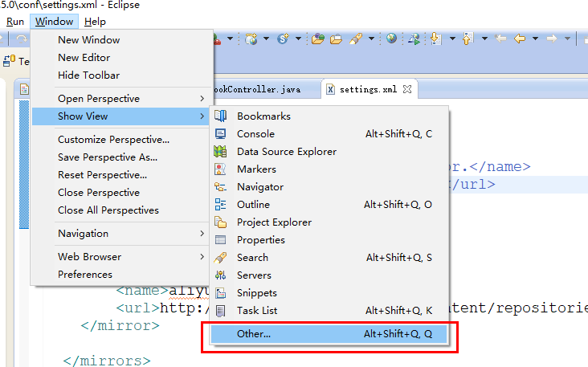Image resolution: width=588 pixels, height=367 pixels.
Task: Click the Open Type folder toolbar icon
Action: [x=318, y=39]
